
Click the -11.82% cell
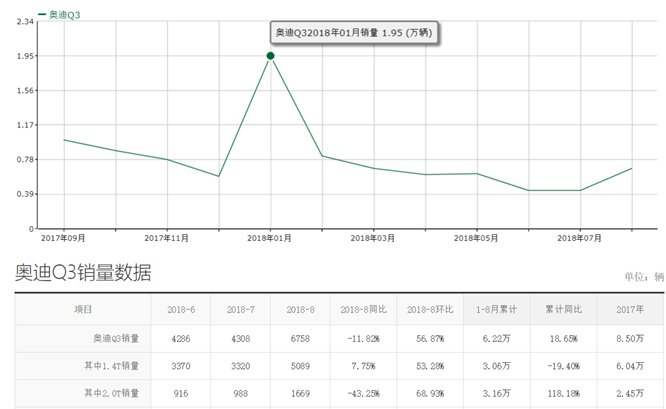tap(363, 339)
